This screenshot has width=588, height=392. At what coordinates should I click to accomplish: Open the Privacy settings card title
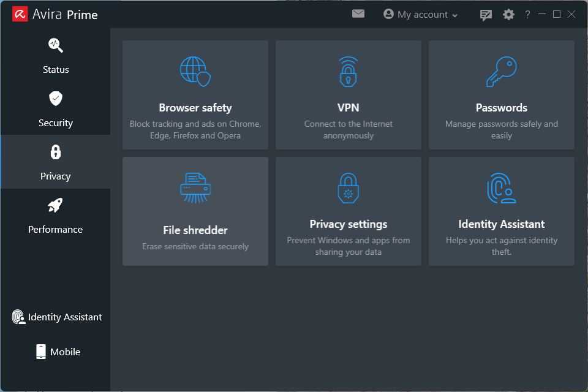[x=349, y=224]
